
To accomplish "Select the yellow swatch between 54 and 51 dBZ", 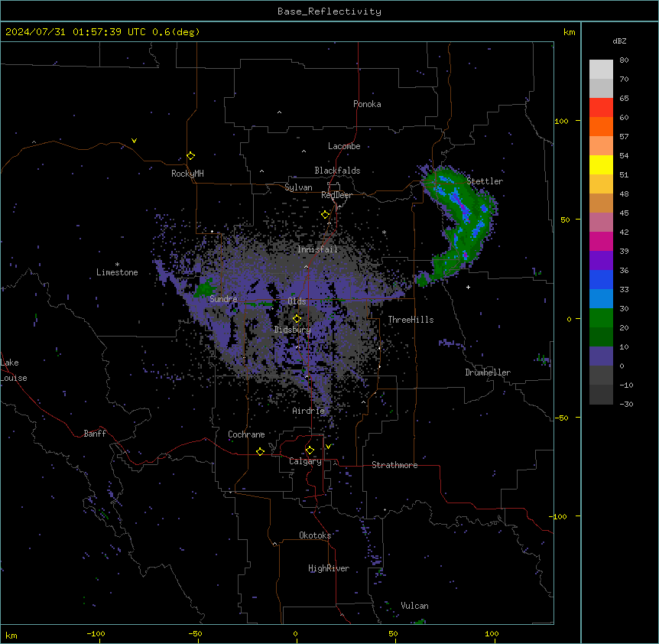I will [601, 164].
